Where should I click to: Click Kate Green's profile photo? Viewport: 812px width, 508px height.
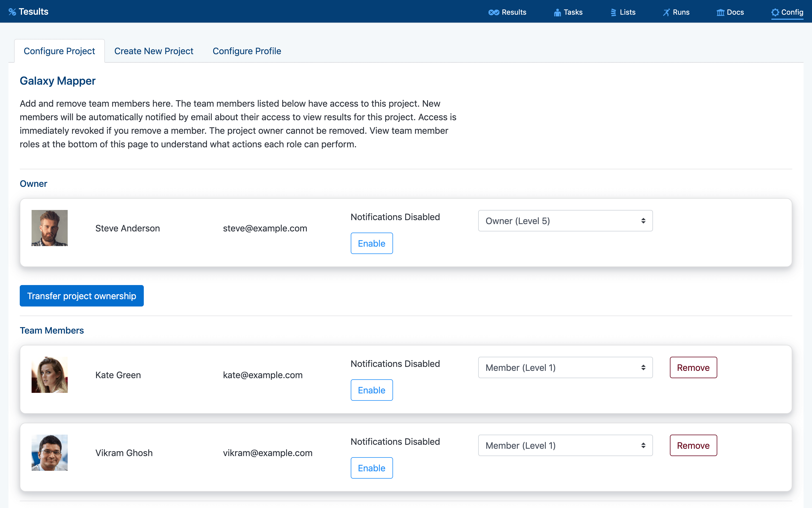(x=50, y=375)
